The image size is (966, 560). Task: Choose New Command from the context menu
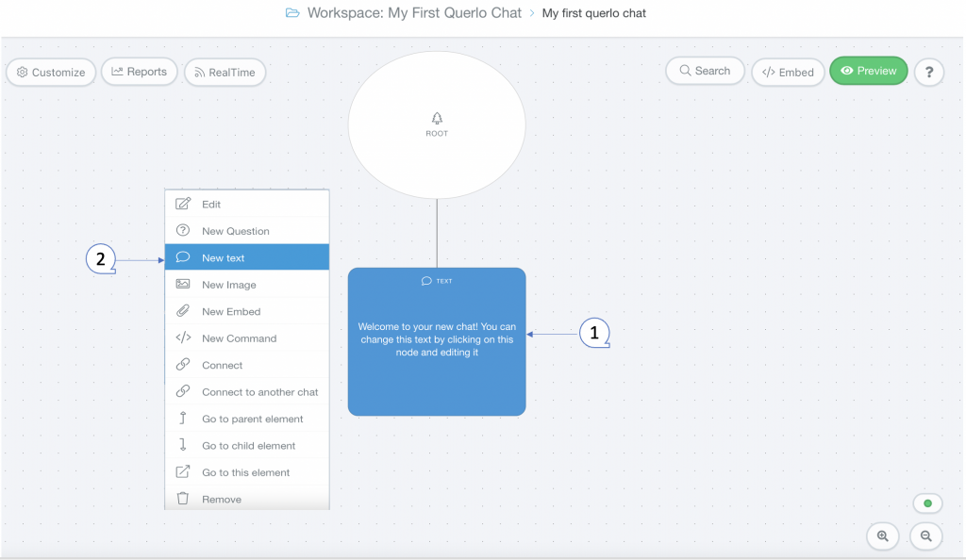[x=247, y=338]
